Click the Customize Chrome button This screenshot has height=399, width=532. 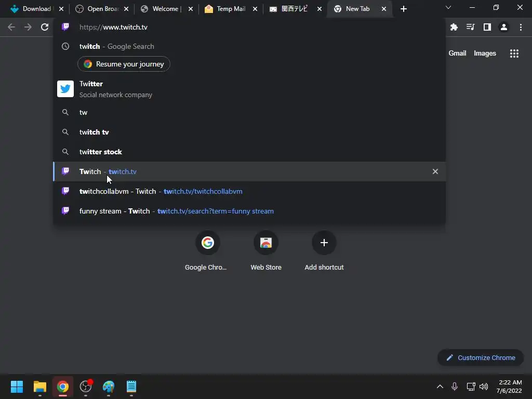(481, 357)
